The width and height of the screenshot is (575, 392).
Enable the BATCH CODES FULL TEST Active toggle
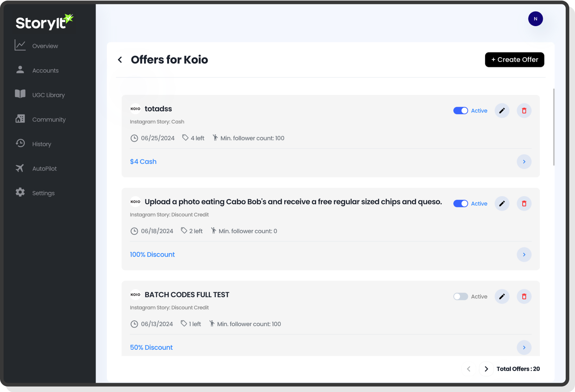click(460, 296)
